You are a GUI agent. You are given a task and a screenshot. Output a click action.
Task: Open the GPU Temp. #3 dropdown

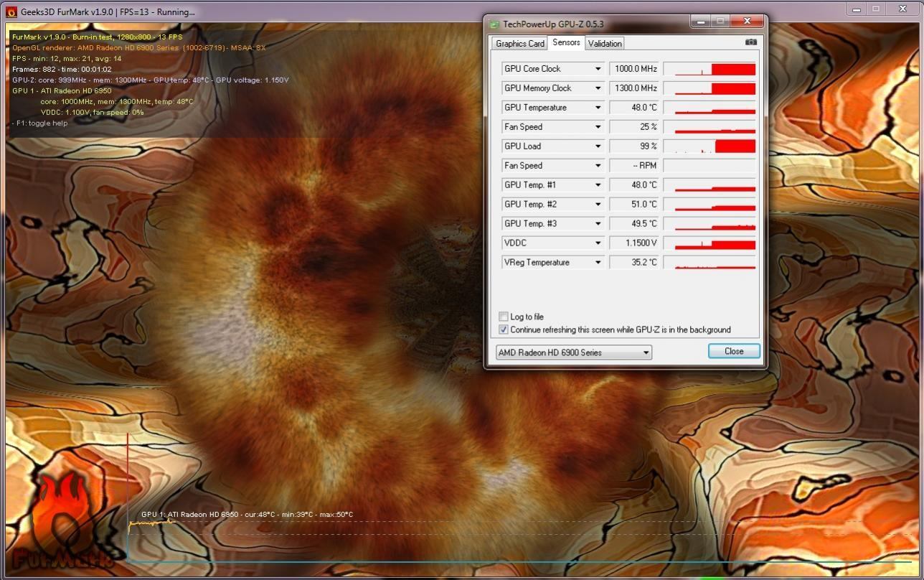[x=598, y=224]
